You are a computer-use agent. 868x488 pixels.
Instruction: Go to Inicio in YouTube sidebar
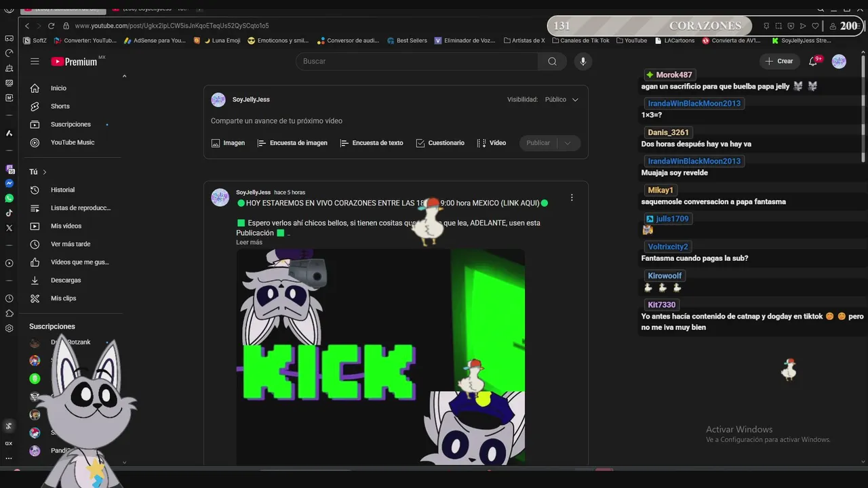point(58,88)
